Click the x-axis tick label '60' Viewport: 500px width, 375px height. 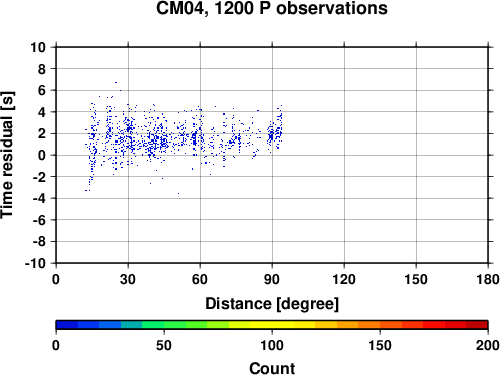tap(200, 279)
